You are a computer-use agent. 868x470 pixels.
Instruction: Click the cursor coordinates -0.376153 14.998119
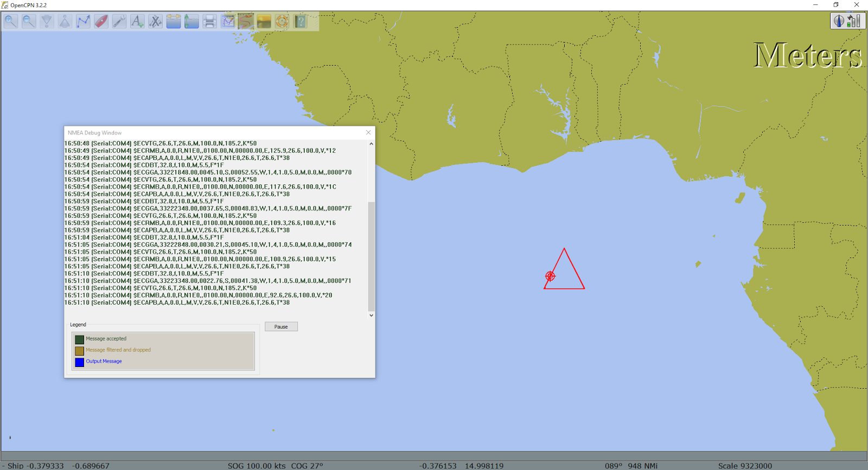coord(461,466)
